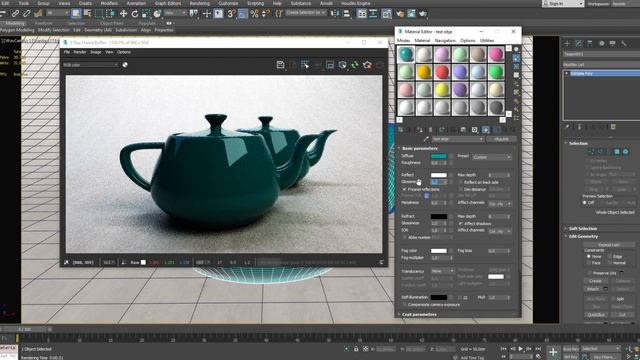Image resolution: width=640 pixels, height=360 pixels.
Task: Select the Face constraint radio button
Action: tap(589, 263)
